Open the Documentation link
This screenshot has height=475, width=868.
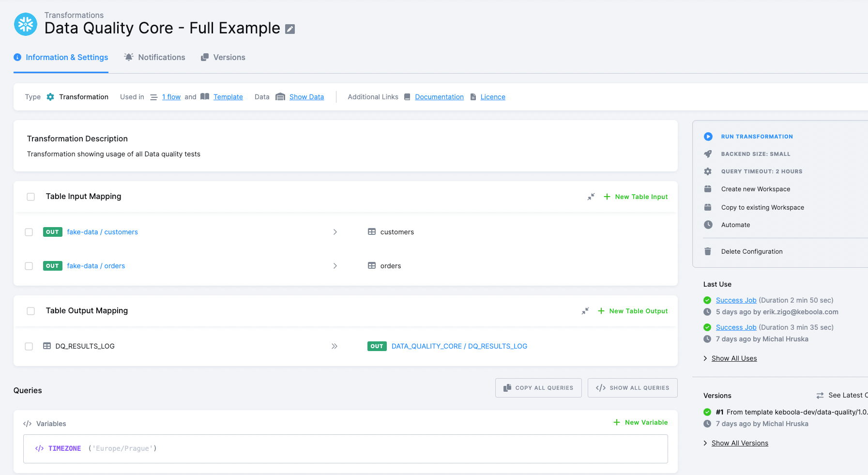pos(439,97)
